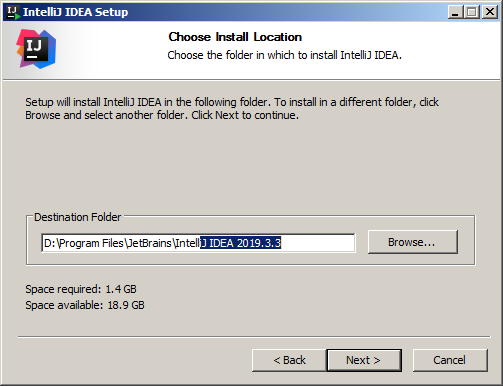
Task: Click the "Choose Install Location" heading
Action: [235, 37]
